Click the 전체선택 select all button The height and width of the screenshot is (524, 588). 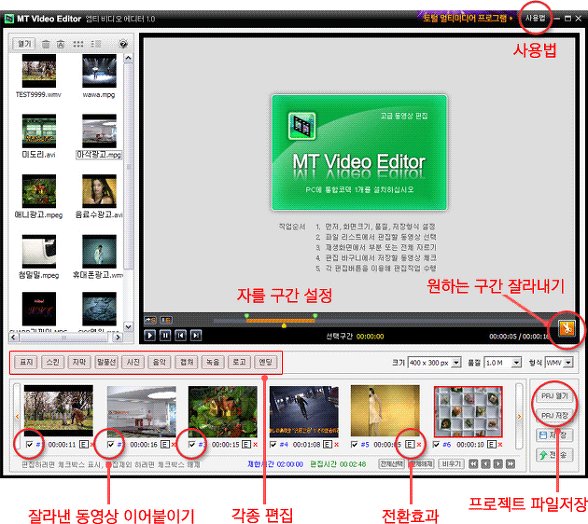pos(392,464)
